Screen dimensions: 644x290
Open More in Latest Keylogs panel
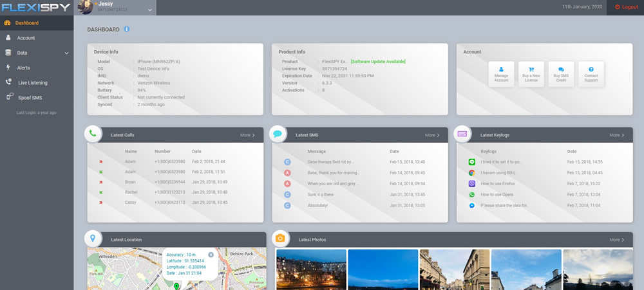click(x=617, y=135)
